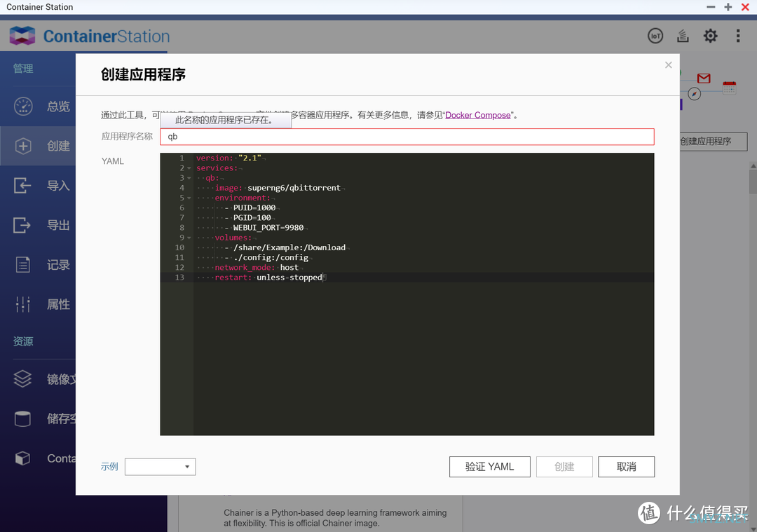Collapse the environment block at line 5

189,198
